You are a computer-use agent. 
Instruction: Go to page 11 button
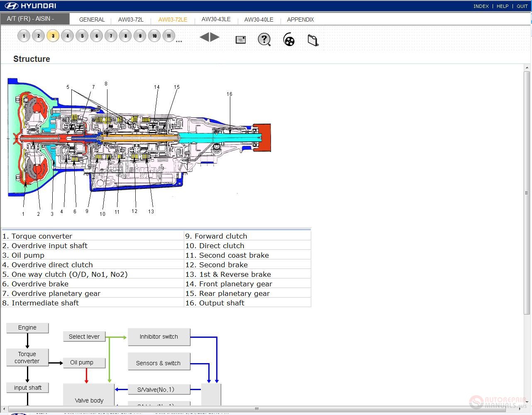click(168, 36)
